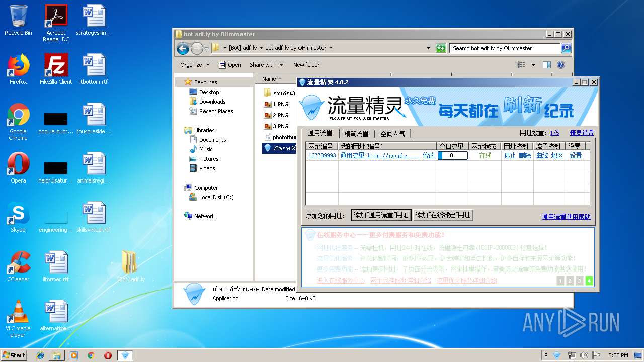Expand the [Bot] adf.ly breadcrumb arrow
Viewport: 644px width, 362px height.
point(261,48)
